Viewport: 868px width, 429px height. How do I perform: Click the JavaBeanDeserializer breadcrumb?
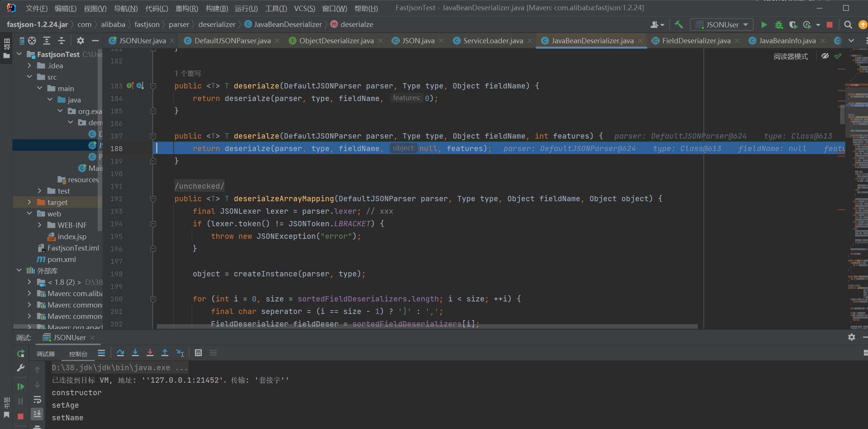click(x=287, y=24)
